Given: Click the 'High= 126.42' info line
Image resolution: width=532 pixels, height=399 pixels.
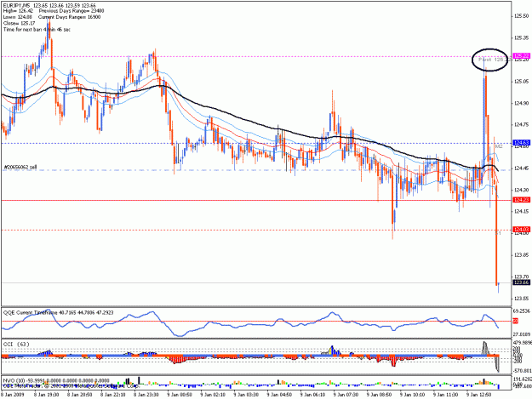Looking at the screenshot, I should click(18, 11).
